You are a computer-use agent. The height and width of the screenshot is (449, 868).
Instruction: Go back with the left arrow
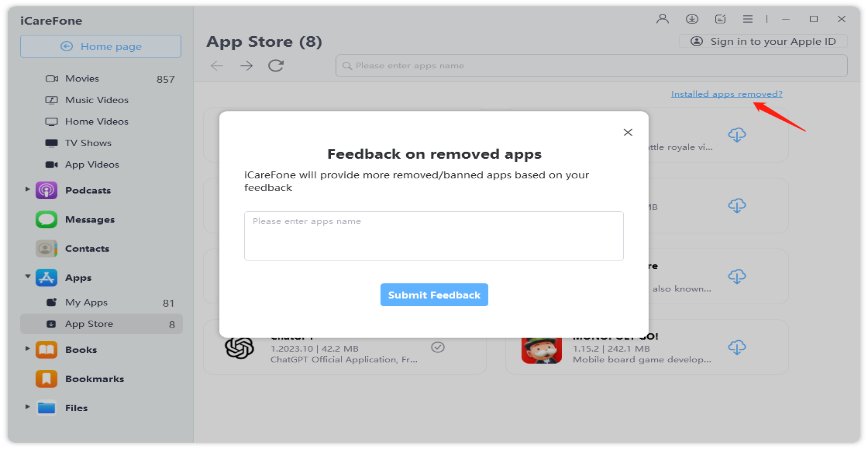point(216,66)
